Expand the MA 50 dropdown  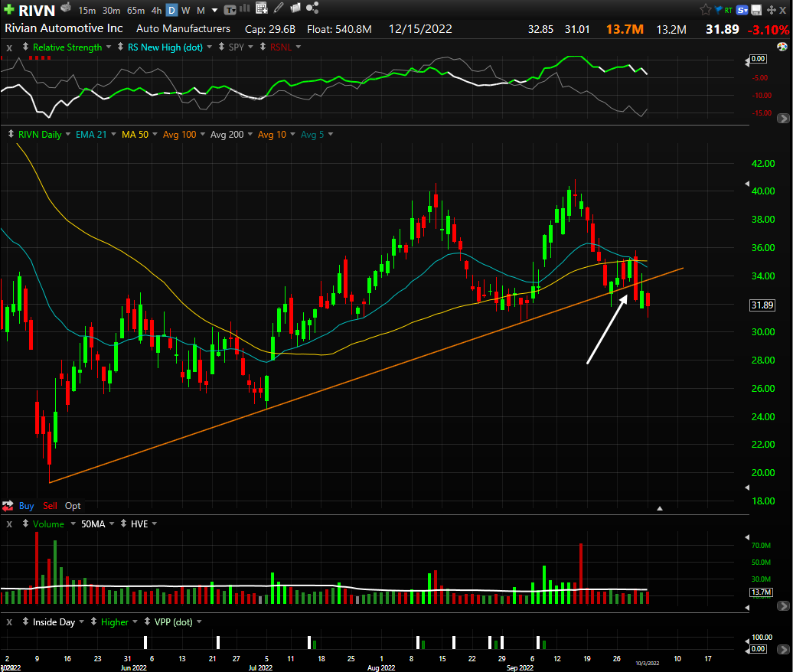click(155, 135)
